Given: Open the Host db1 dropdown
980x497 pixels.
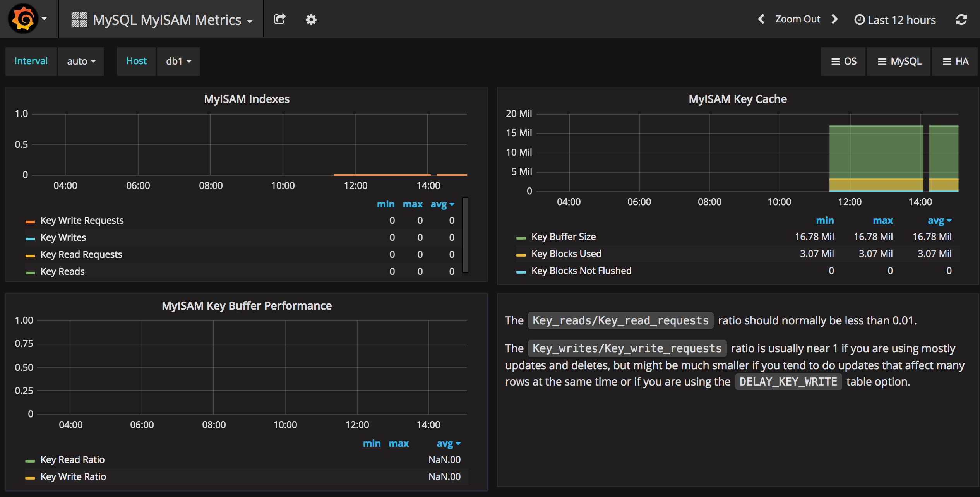Looking at the screenshot, I should point(178,61).
